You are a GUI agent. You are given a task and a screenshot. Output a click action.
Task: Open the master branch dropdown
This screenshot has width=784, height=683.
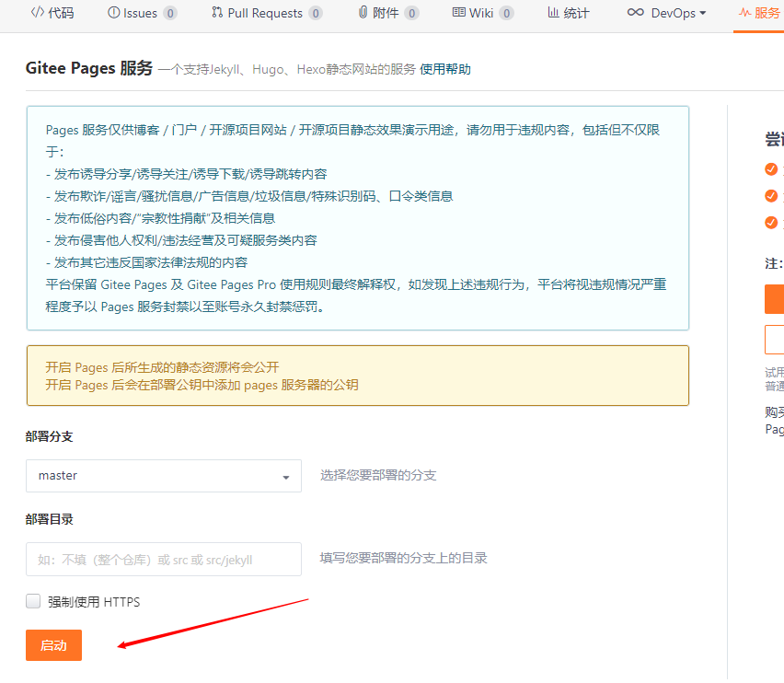[x=163, y=476]
